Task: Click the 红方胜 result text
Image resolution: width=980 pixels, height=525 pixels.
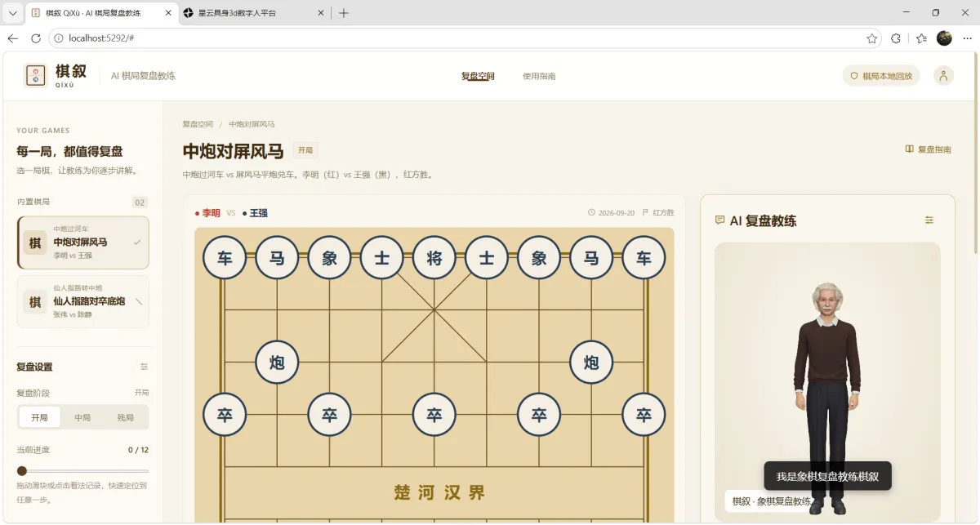Action: coord(663,212)
